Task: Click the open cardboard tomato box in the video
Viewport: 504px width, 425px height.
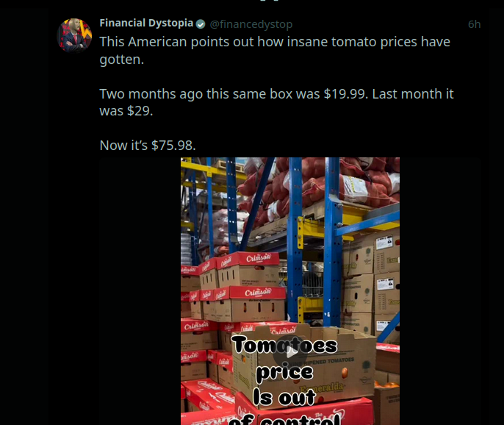Action: 323,360
